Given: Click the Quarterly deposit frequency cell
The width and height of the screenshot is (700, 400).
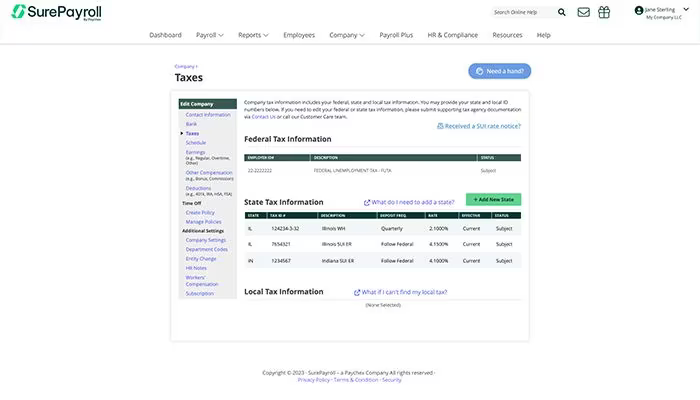Looking at the screenshot, I should 392,229.
